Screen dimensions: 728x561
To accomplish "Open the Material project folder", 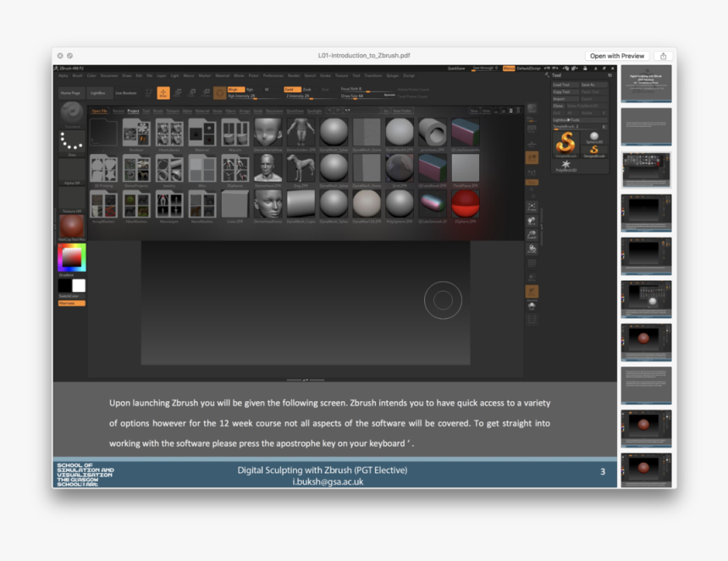I will click(x=202, y=133).
